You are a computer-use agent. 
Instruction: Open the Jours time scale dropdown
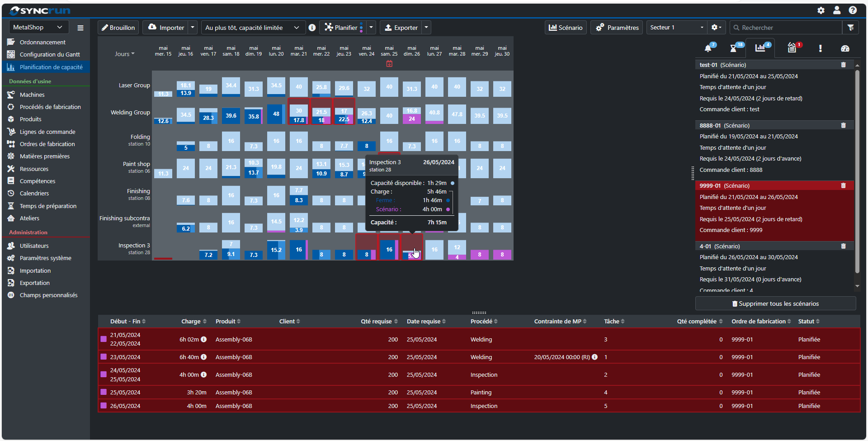click(x=124, y=54)
